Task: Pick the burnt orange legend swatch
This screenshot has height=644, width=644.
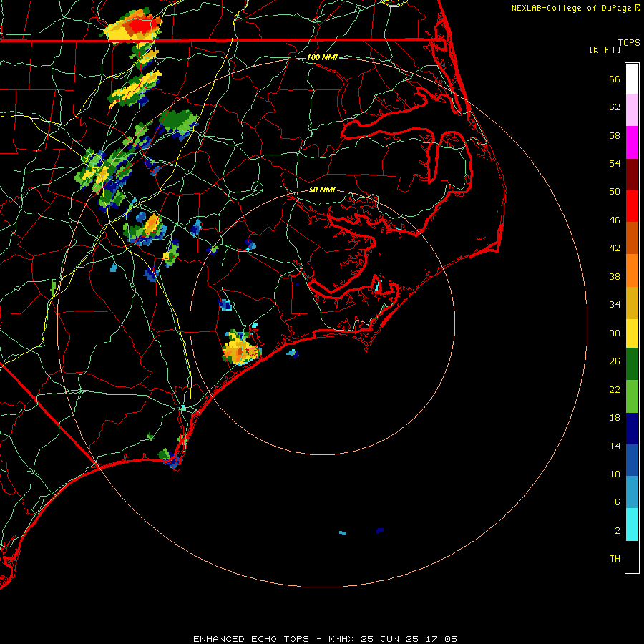Action: pyautogui.click(x=632, y=238)
